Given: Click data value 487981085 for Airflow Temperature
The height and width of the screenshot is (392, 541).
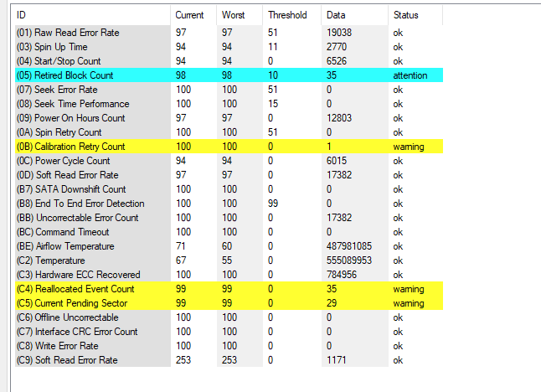Looking at the screenshot, I should click(x=349, y=246).
